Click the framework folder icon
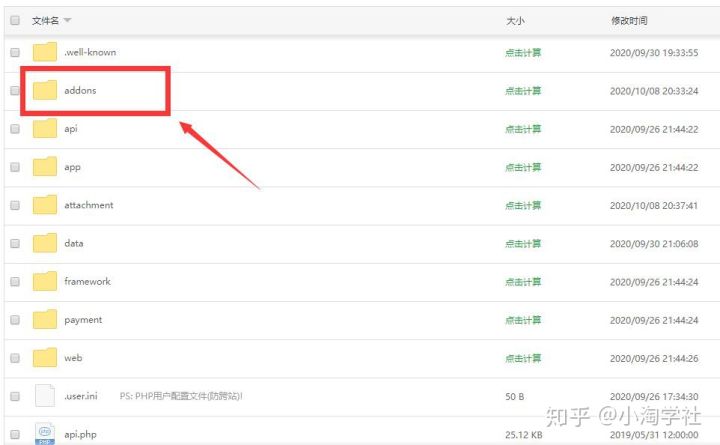720x445 pixels. pyautogui.click(x=45, y=281)
